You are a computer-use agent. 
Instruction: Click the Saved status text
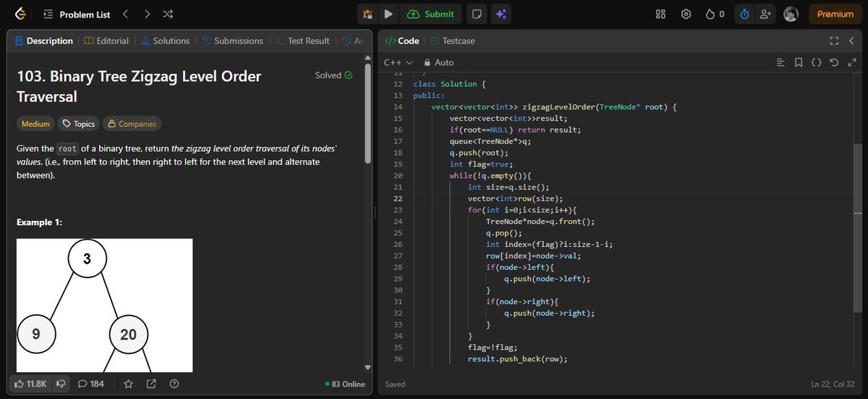coord(395,384)
